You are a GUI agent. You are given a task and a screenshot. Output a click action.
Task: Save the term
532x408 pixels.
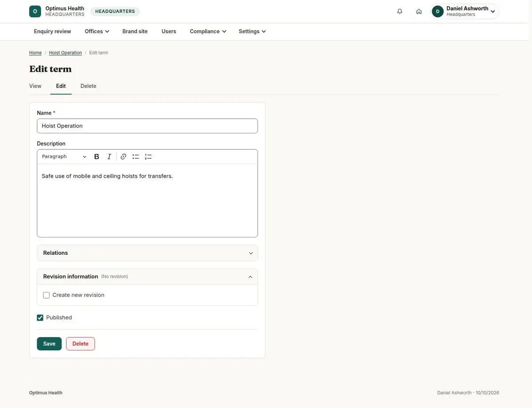(49, 344)
